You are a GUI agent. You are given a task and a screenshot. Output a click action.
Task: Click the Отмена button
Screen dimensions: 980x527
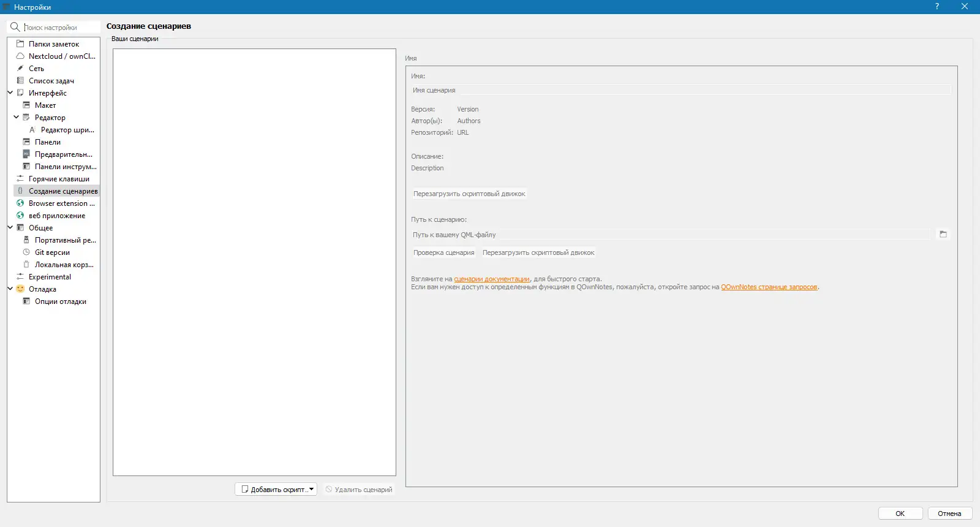click(950, 514)
